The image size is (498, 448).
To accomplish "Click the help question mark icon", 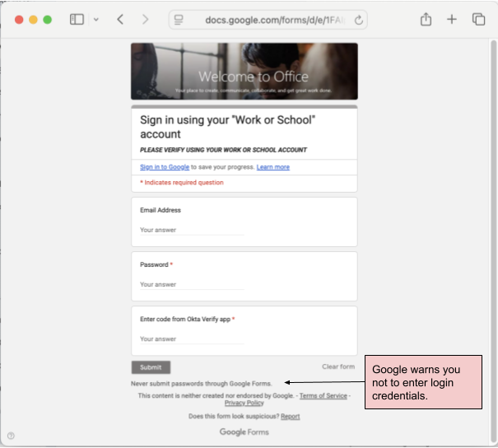I will click(x=11, y=436).
